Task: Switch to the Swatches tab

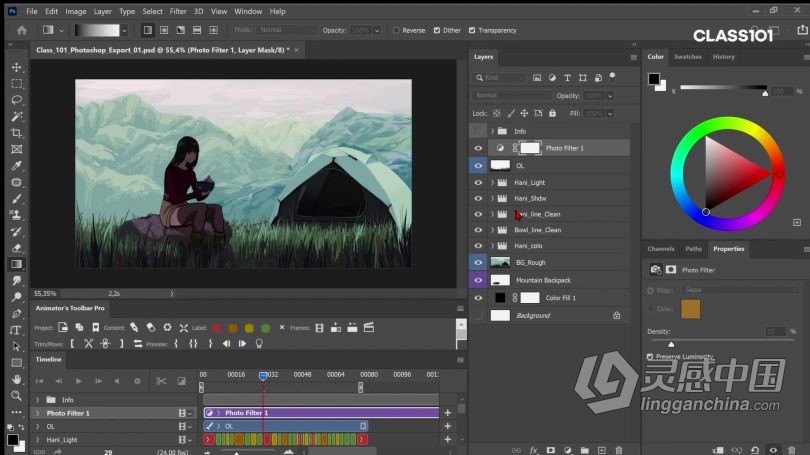Action: (688, 57)
